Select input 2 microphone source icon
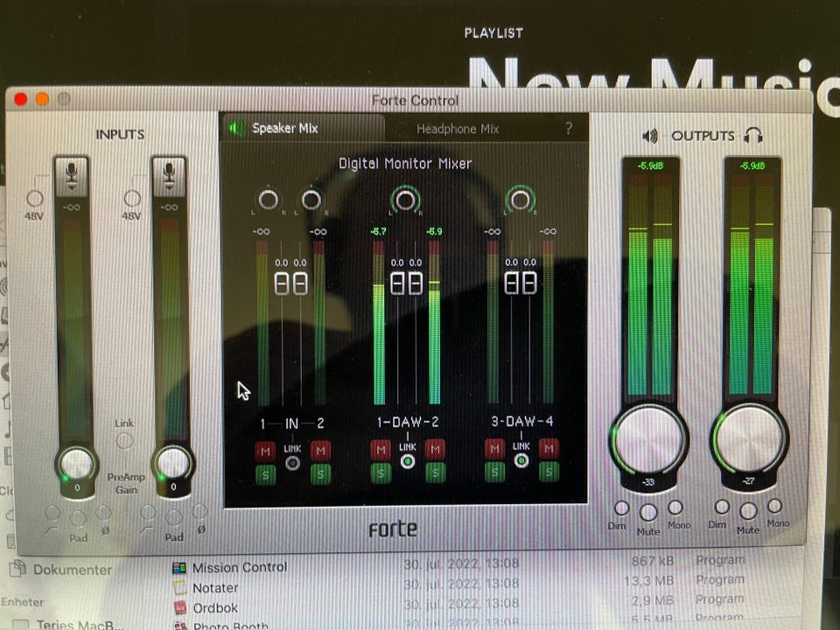 click(x=169, y=175)
